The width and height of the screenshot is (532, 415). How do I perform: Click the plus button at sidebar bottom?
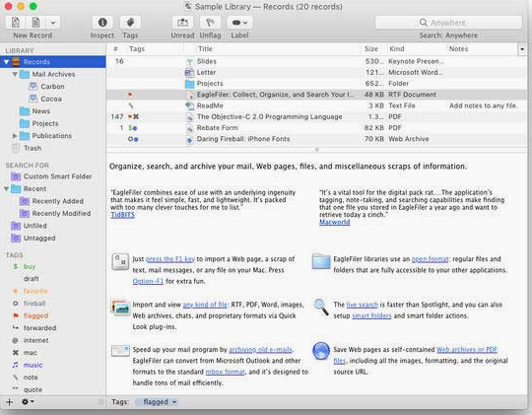click(x=10, y=402)
